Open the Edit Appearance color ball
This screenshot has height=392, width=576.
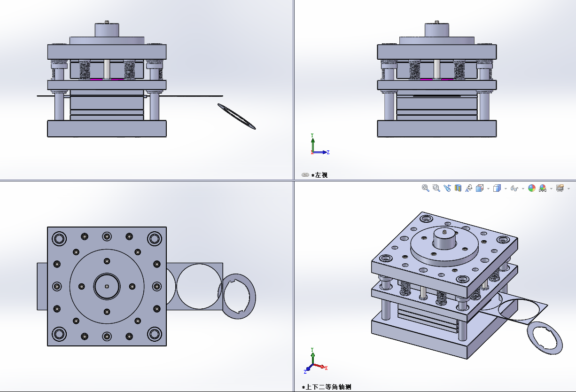point(532,188)
